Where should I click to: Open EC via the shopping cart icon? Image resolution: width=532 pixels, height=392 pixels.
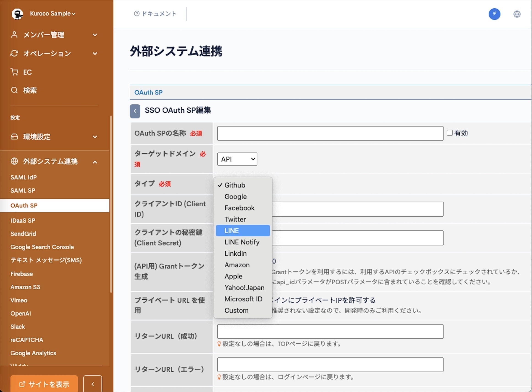tap(15, 72)
